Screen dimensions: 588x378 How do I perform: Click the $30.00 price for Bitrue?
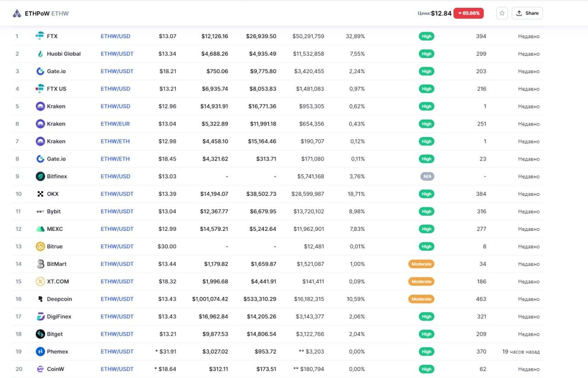tap(167, 246)
